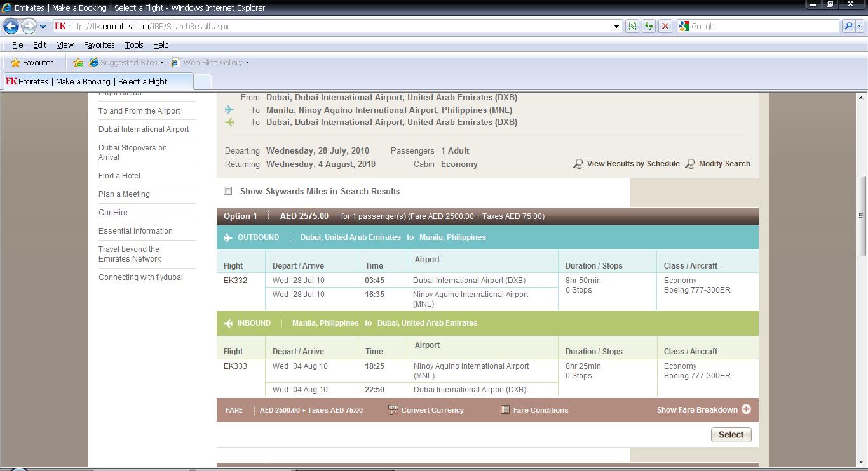
Task: Click the blank new tab button
Action: tap(202, 82)
